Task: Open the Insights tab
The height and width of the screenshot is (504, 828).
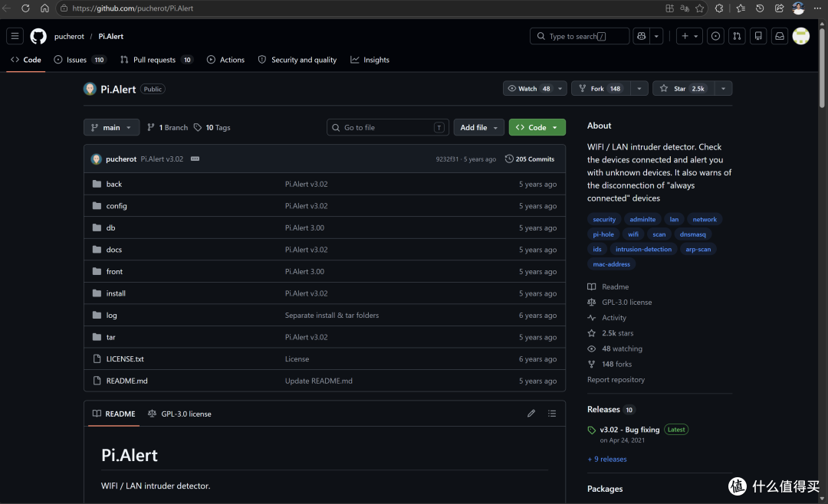Action: pos(370,60)
